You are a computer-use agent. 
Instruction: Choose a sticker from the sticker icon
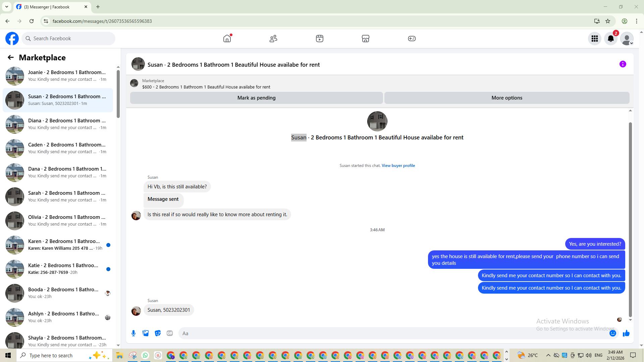click(158, 333)
